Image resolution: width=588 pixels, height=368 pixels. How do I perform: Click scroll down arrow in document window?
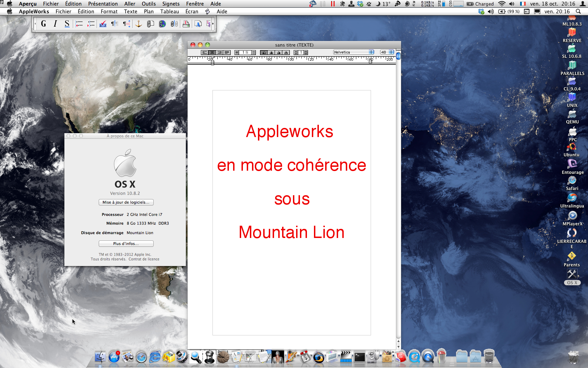pos(398,347)
